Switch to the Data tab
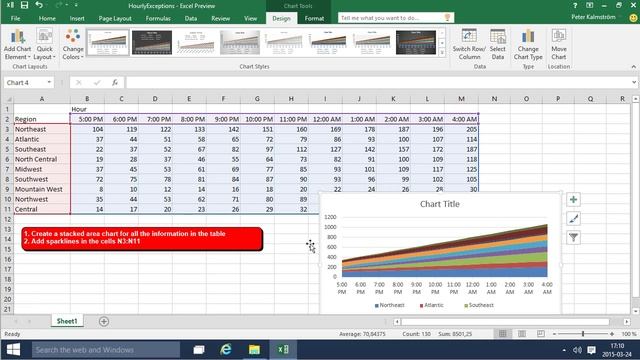 [x=191, y=18]
